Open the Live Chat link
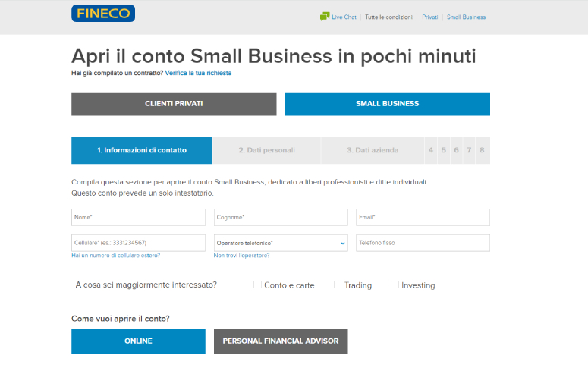The image size is (588, 371). click(x=344, y=17)
